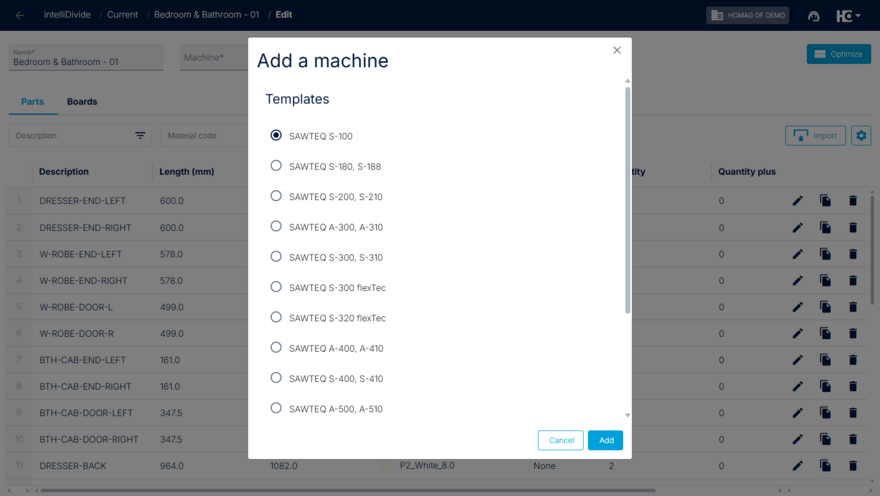Close the Add a machine dialog

[x=617, y=50]
